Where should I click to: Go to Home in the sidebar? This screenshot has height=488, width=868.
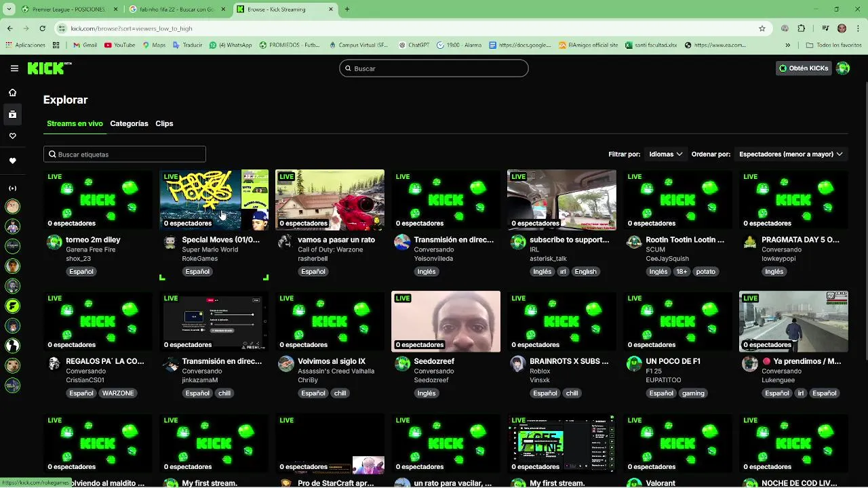(x=12, y=92)
